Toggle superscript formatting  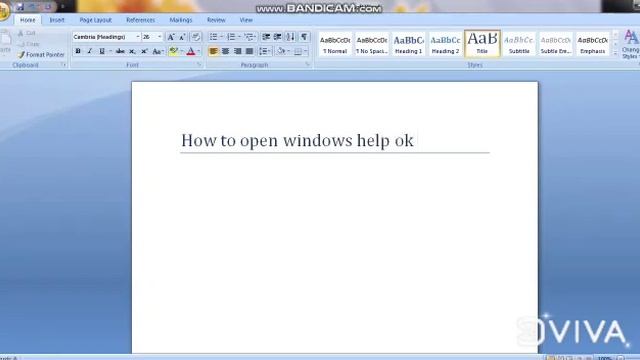pos(144,51)
